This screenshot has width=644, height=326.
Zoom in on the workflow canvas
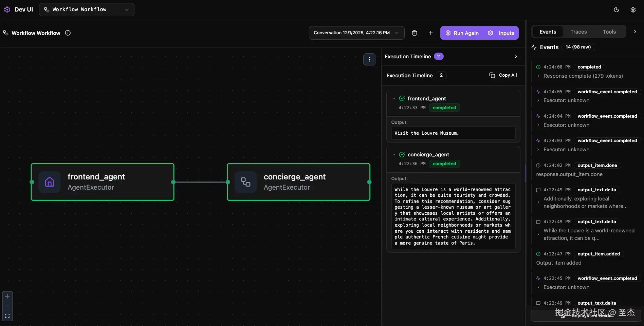[7, 296]
